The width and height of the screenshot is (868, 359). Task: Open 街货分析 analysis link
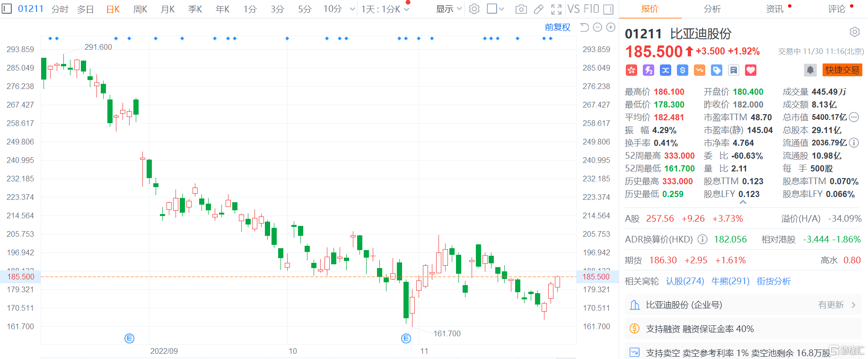[773, 281]
